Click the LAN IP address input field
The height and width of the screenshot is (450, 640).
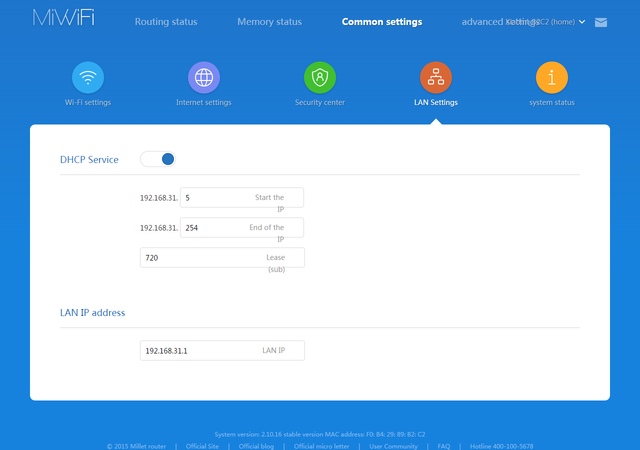point(222,350)
